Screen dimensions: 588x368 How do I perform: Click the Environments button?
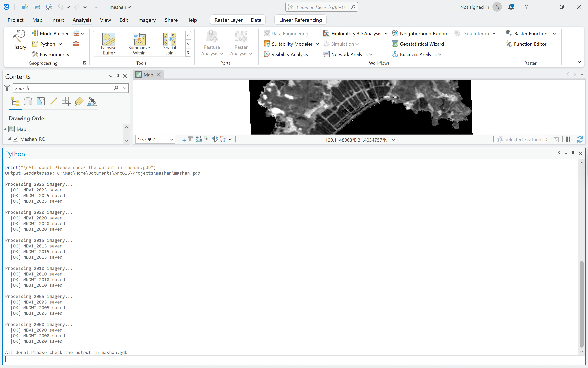51,54
